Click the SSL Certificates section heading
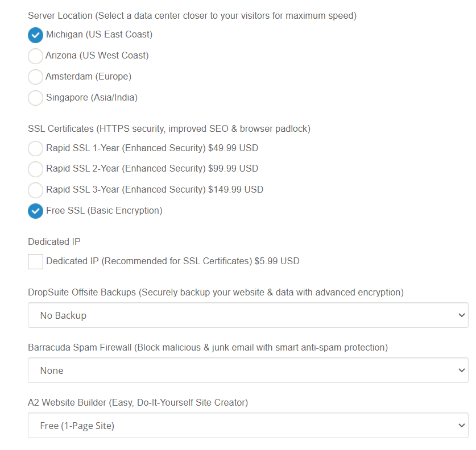This screenshot has height=450, width=476. [169, 128]
